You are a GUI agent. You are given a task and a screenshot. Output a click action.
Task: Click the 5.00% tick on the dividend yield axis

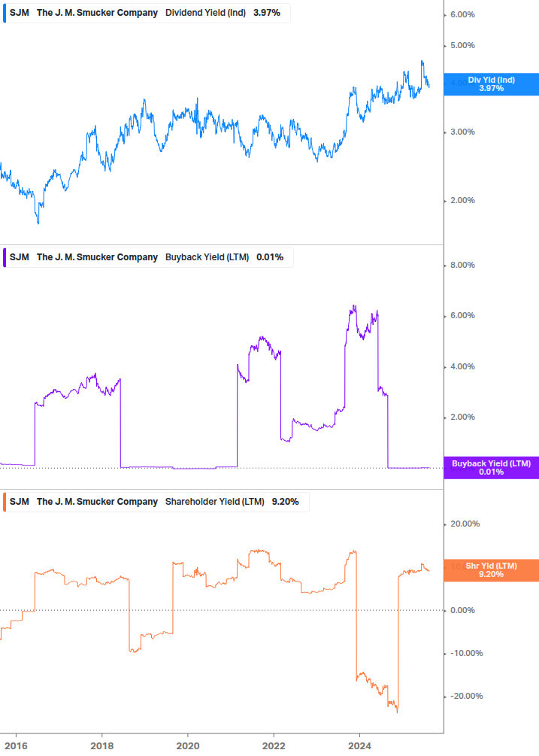click(462, 46)
